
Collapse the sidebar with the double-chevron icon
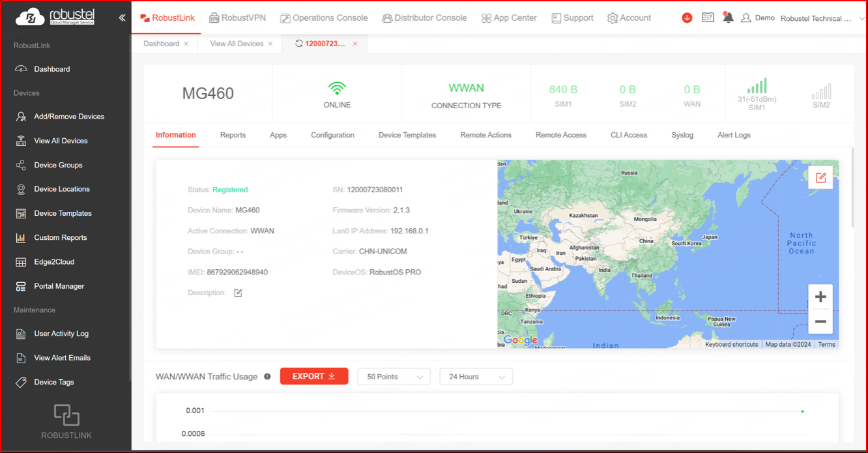click(122, 18)
